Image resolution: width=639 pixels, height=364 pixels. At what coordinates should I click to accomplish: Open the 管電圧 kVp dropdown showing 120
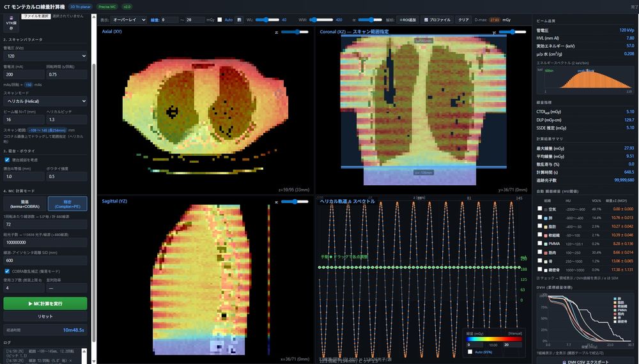[45, 56]
